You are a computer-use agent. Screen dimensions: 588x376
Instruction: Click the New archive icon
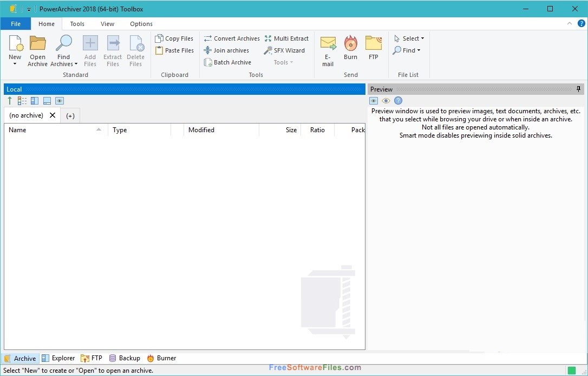[15, 43]
